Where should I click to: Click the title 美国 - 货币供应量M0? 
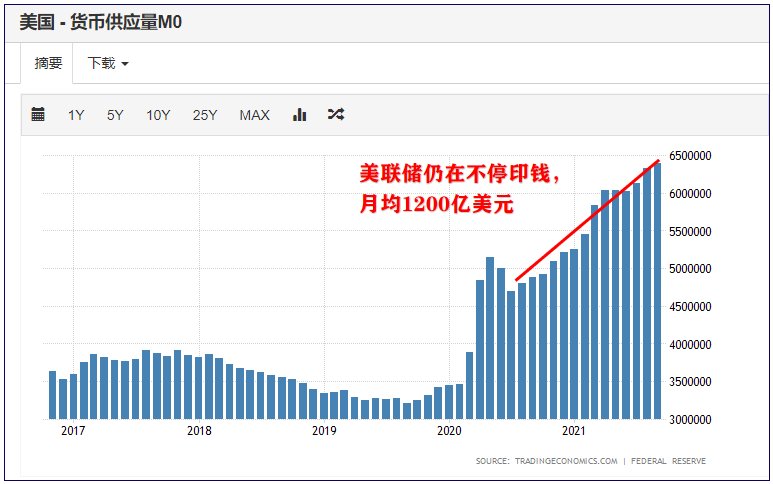click(x=99, y=21)
